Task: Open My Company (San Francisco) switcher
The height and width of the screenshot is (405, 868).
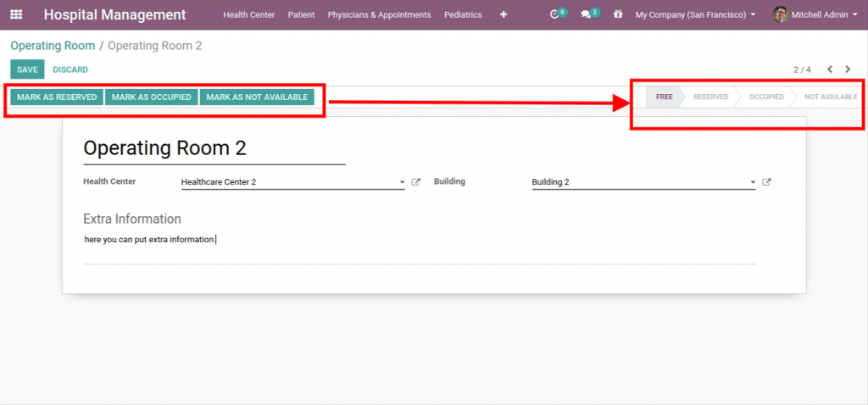Action: point(695,14)
